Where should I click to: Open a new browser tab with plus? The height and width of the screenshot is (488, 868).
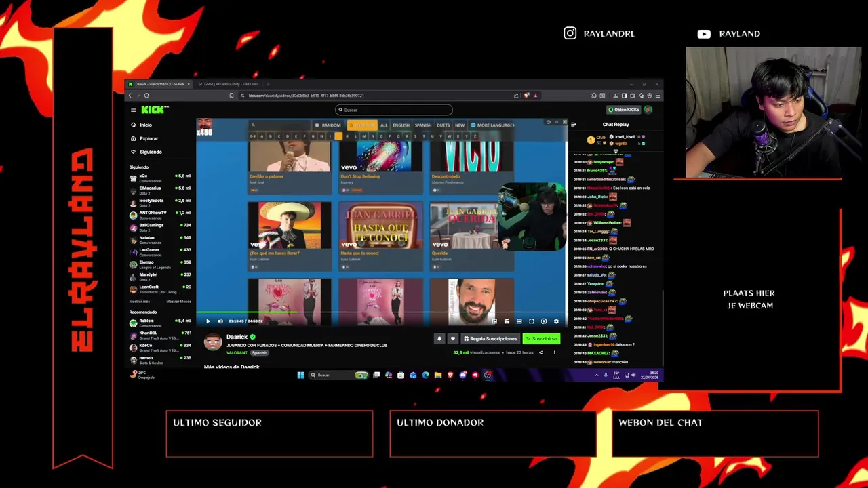click(268, 84)
